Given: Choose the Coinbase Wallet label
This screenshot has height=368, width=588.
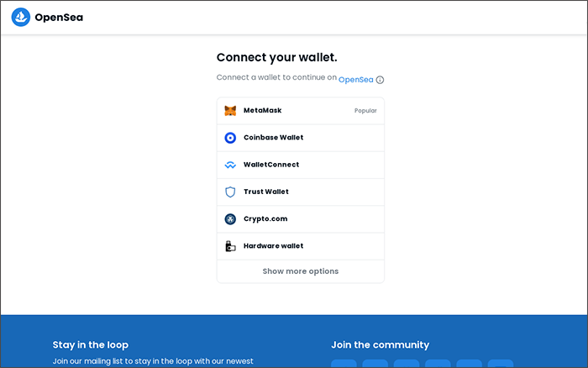Looking at the screenshot, I should (273, 138).
